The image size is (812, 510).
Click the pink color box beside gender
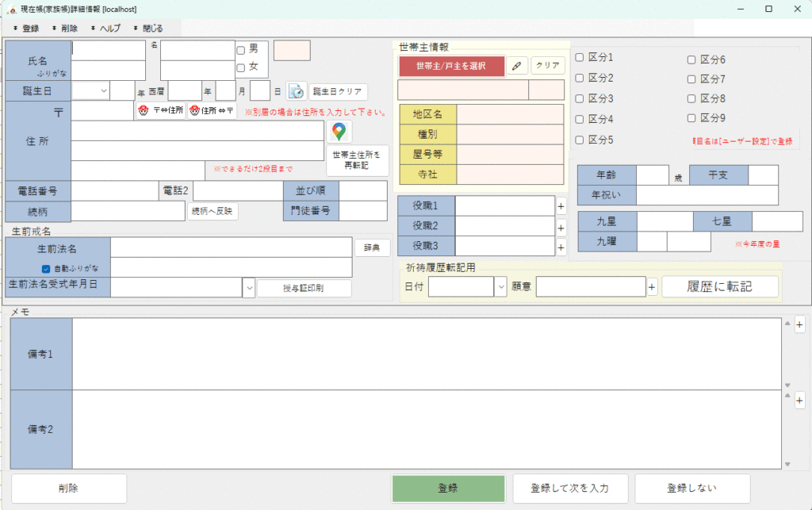292,50
